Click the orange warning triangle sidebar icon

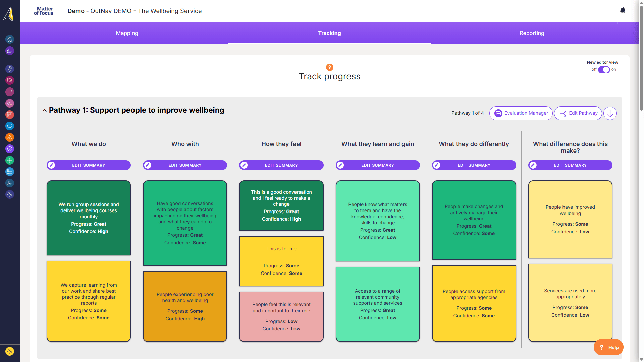click(x=10, y=137)
